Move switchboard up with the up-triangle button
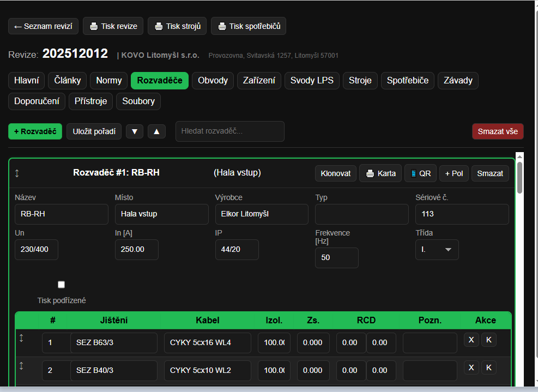Screen dimensions: 538x392 coord(156,131)
